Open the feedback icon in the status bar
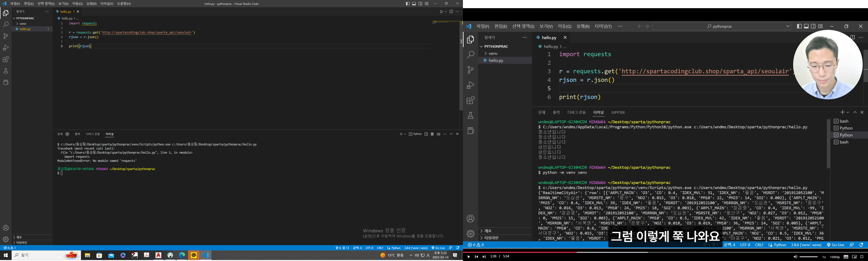868x261 pixels. click(x=450, y=248)
